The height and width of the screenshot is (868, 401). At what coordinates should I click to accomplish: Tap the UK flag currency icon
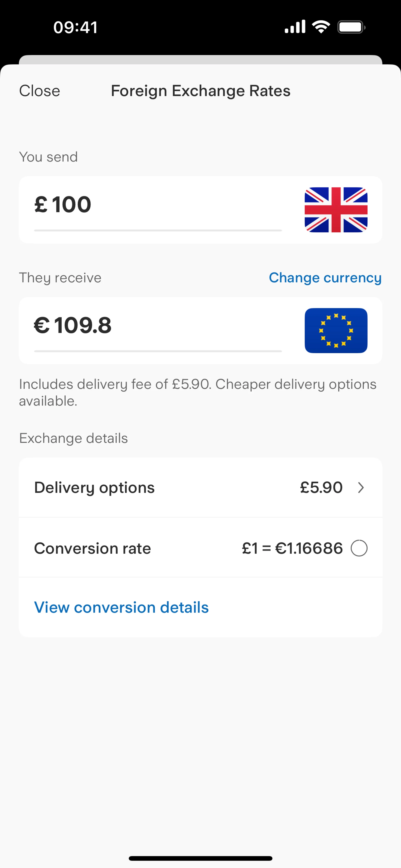pyautogui.click(x=336, y=210)
